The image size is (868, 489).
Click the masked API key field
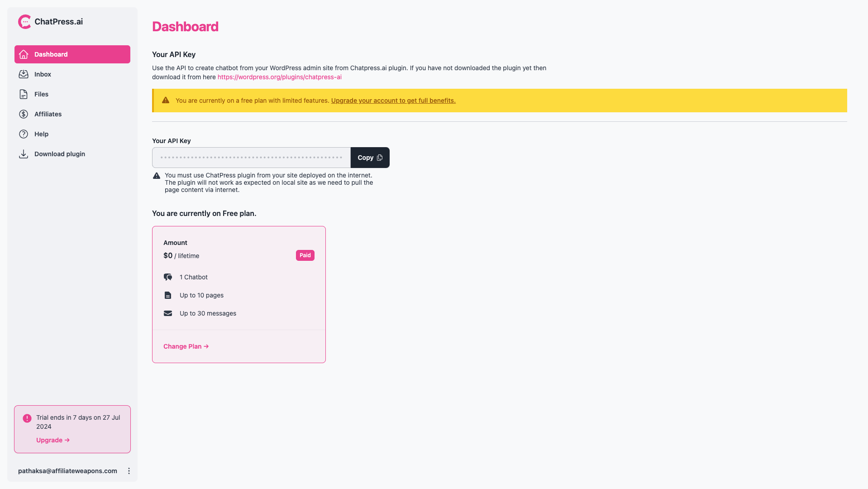coord(251,158)
